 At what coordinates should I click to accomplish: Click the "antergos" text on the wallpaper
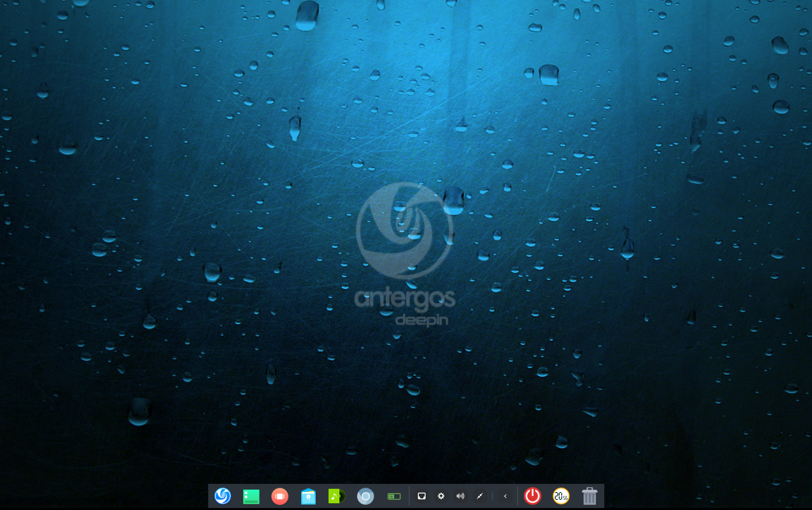tap(404, 299)
